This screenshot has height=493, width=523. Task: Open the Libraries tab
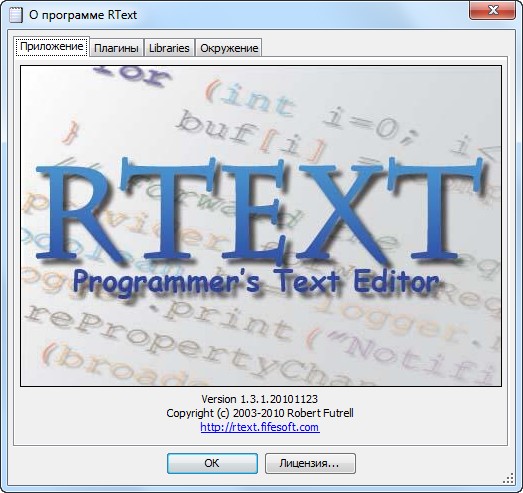(169, 48)
